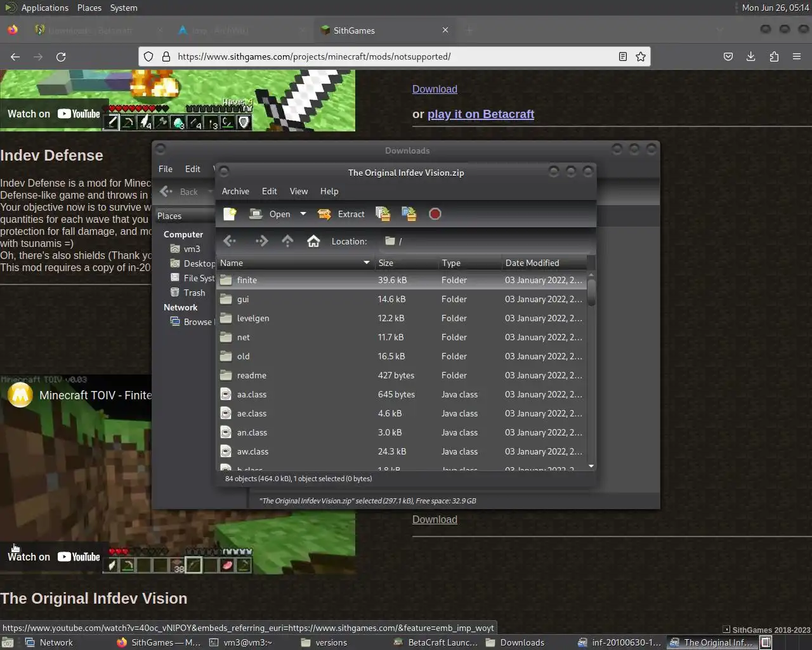Go up one level in archive
The image size is (812, 650).
(x=287, y=241)
